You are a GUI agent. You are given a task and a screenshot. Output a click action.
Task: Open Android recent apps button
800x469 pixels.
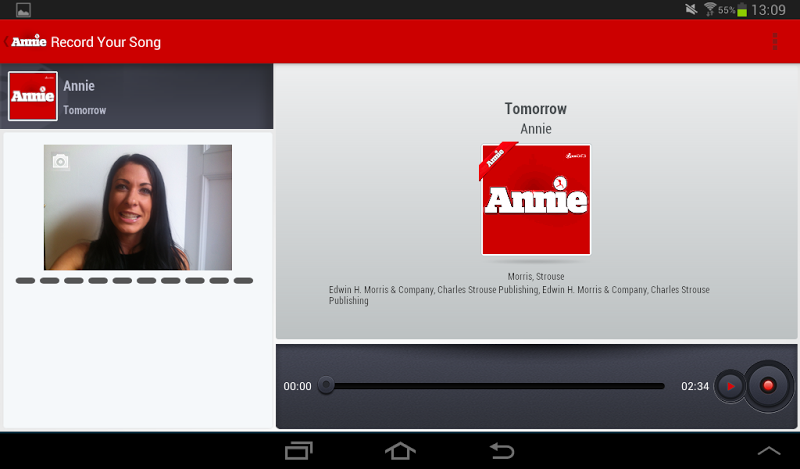tap(298, 451)
